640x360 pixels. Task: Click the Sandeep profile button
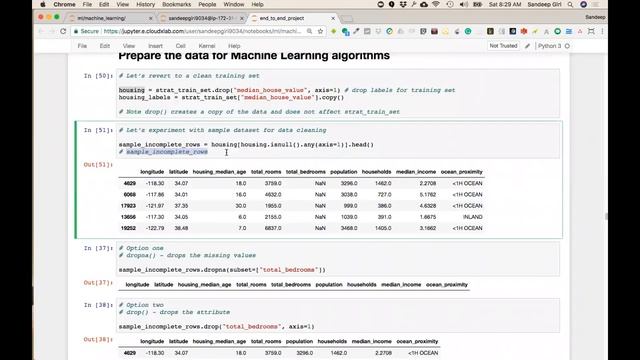click(x=595, y=17)
